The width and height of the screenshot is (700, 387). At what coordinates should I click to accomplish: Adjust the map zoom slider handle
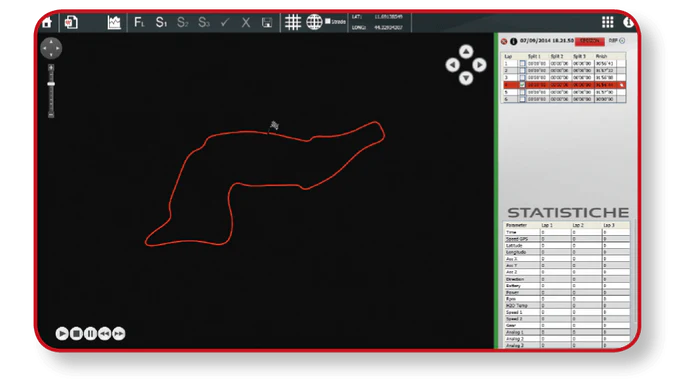point(51,84)
